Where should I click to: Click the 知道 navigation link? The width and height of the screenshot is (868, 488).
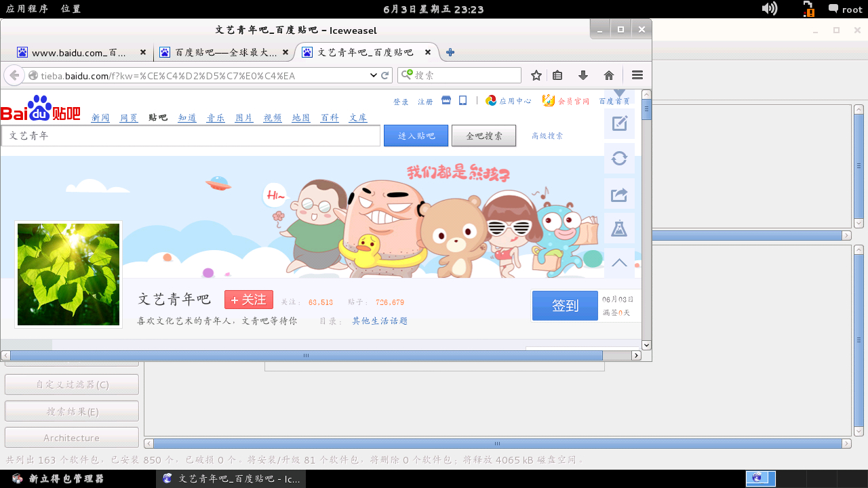coord(187,118)
